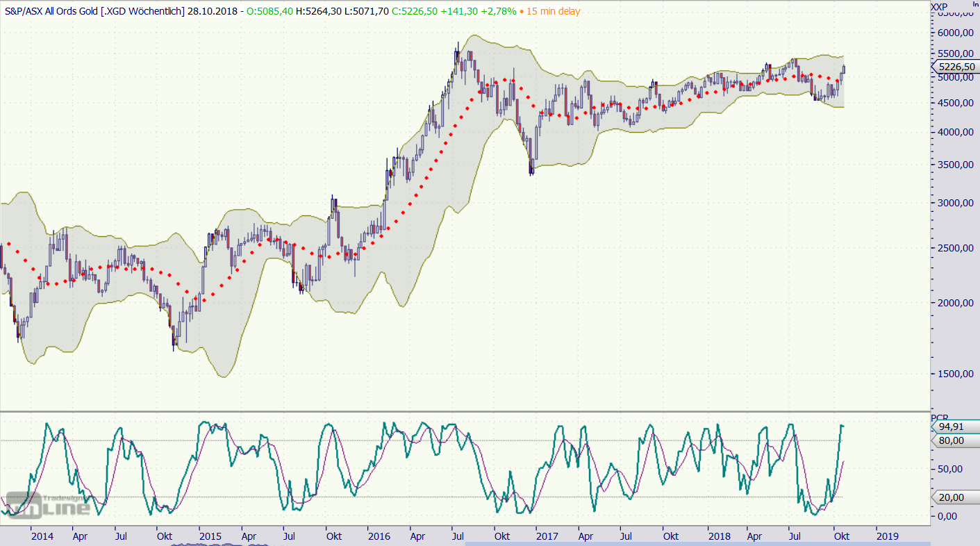Click the percentage change '+2,78%'
The height and width of the screenshot is (546, 980).
[x=498, y=11]
